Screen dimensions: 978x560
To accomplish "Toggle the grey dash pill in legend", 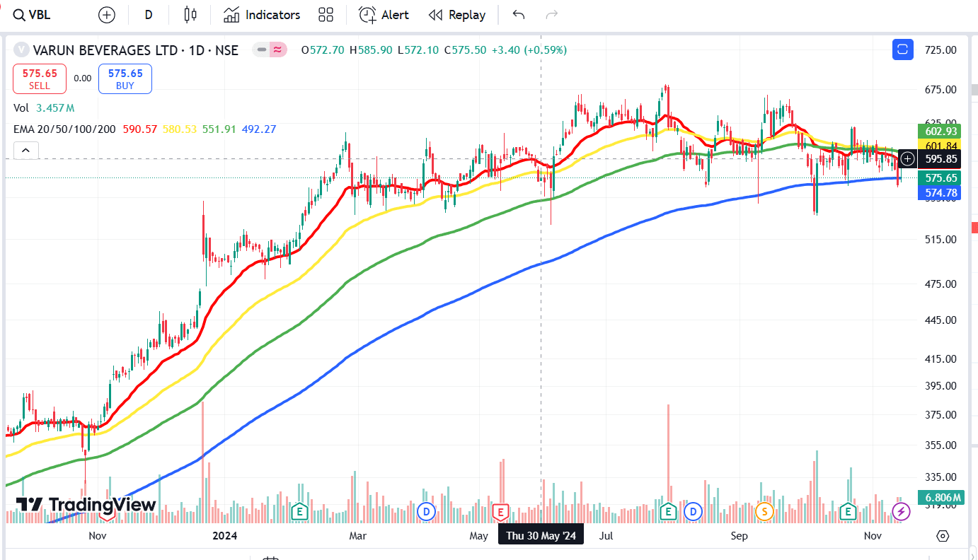I will pos(262,50).
